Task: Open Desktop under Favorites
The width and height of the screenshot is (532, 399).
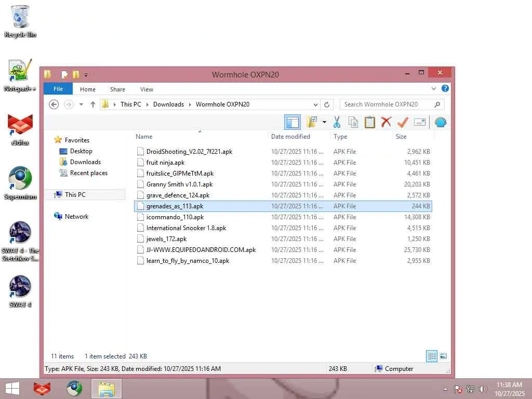Action: click(x=81, y=151)
